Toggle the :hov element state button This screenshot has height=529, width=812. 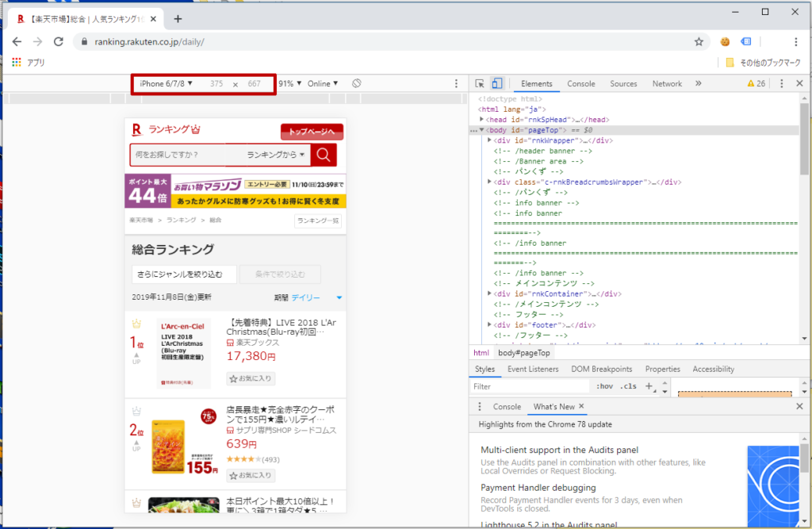604,386
